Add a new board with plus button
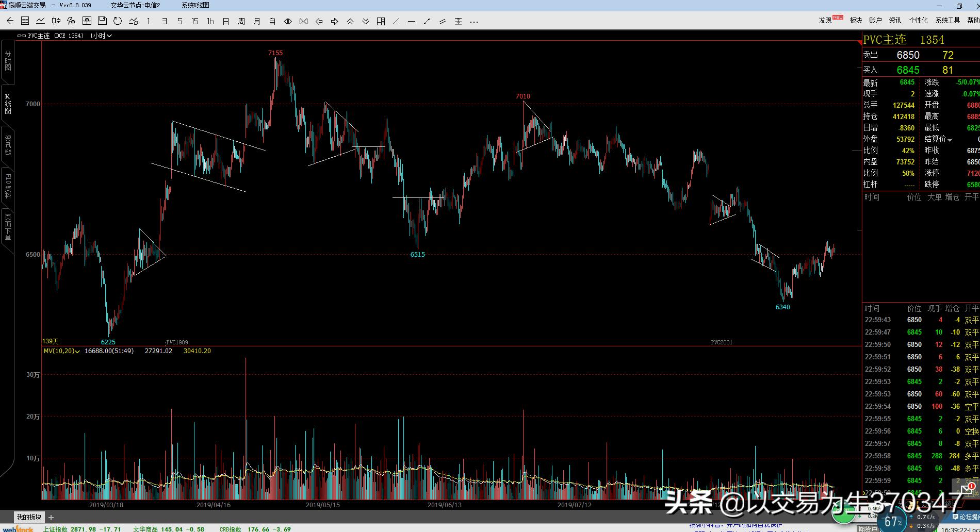The width and height of the screenshot is (980, 532). (51, 517)
